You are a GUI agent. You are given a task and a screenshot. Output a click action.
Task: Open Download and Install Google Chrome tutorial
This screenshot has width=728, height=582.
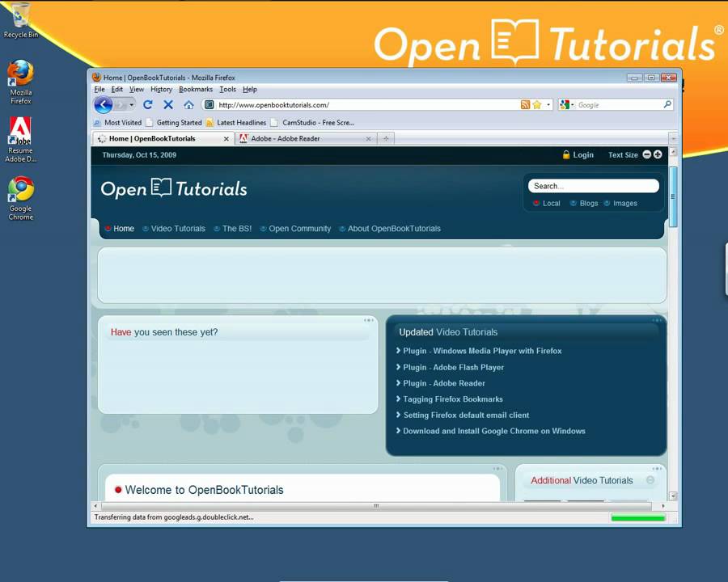494,431
